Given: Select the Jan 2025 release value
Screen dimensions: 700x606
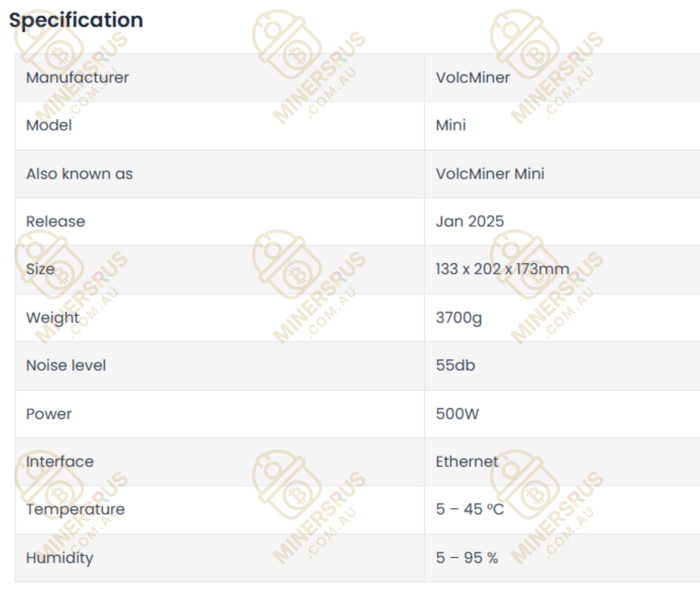Looking at the screenshot, I should click(470, 222).
